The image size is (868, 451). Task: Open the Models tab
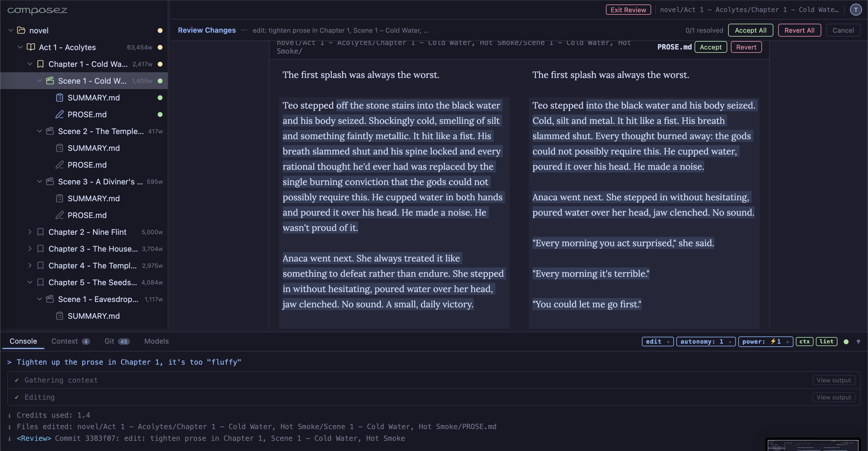pos(156,341)
